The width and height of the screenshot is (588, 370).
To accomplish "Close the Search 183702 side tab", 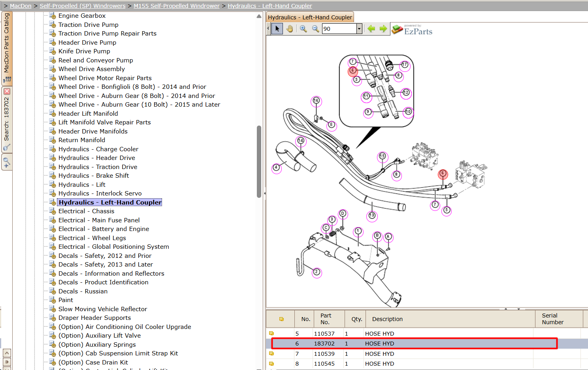I will [x=7, y=91].
